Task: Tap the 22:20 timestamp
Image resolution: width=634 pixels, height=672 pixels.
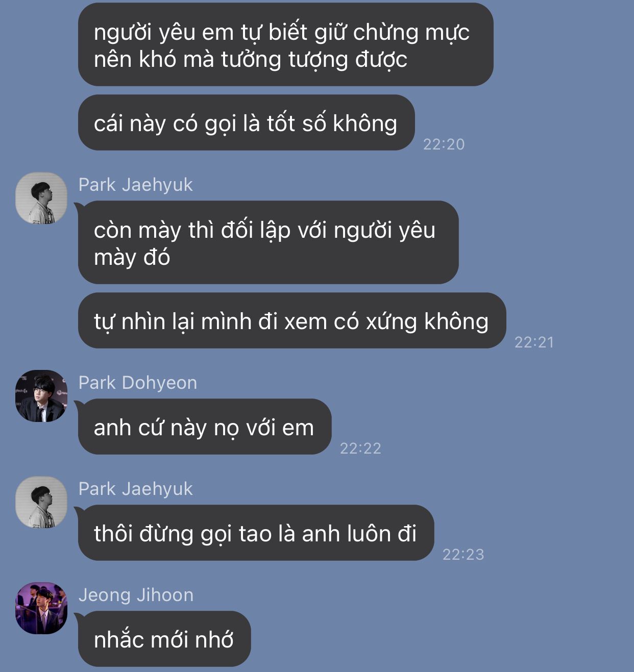Action: click(x=444, y=144)
